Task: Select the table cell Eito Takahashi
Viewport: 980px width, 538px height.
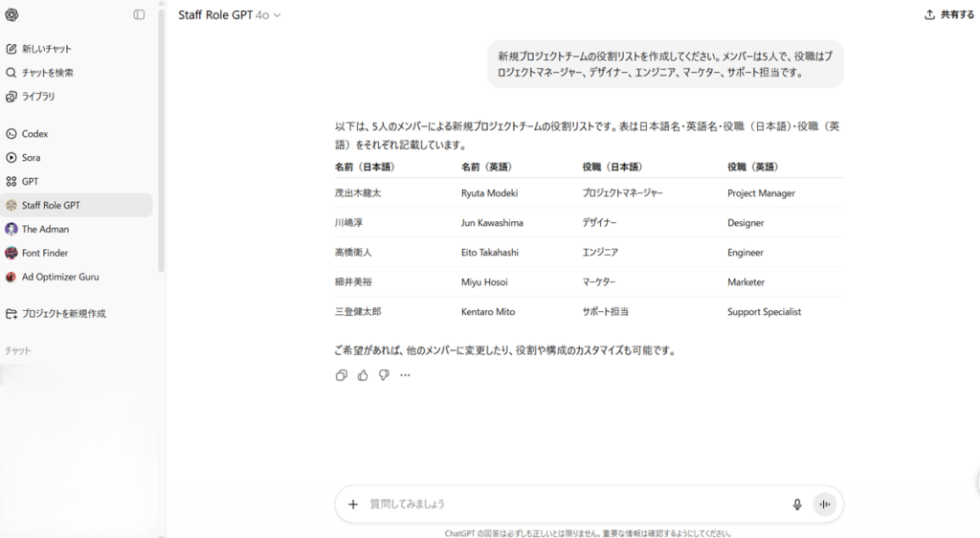Action: [490, 253]
